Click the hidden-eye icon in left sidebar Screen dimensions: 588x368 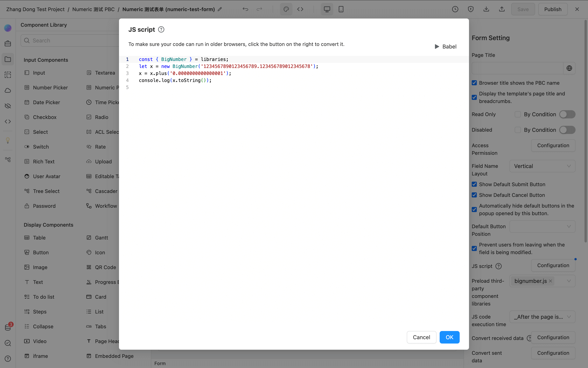8,106
